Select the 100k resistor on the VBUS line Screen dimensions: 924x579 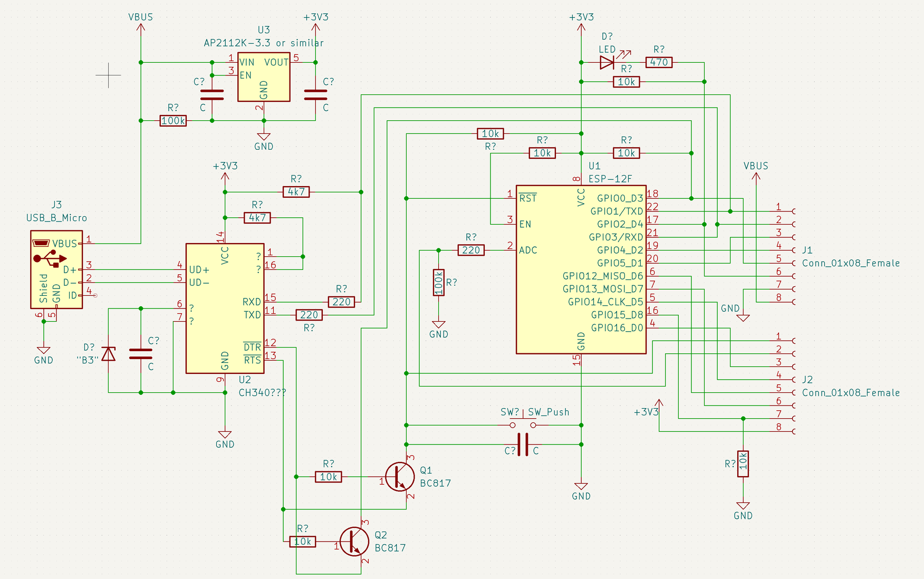[173, 121]
